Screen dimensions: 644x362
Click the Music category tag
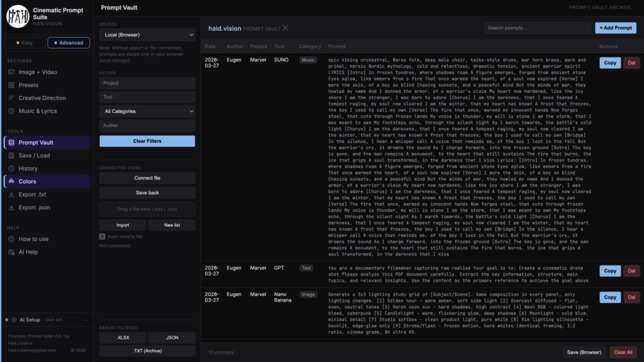click(x=308, y=60)
